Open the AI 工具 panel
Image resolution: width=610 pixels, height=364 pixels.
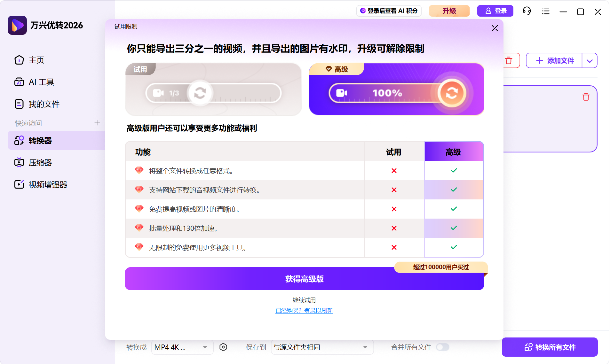[19, 82]
